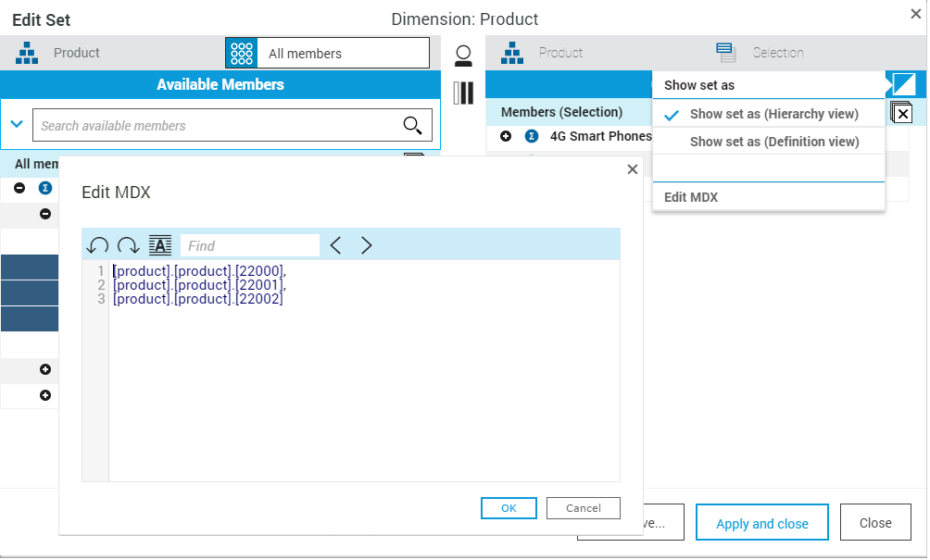Expand the search options chevron
The height and width of the screenshot is (560, 930).
click(x=17, y=124)
